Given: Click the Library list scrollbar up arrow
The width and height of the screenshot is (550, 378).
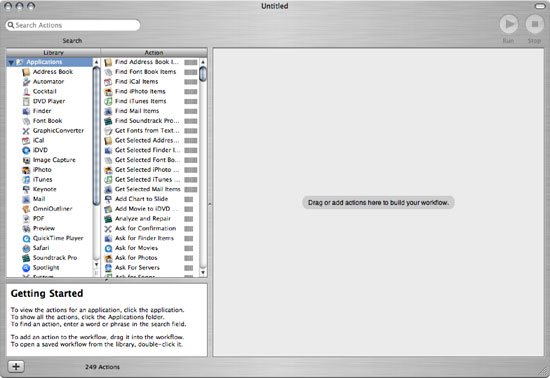Looking at the screenshot, I should click(96, 62).
